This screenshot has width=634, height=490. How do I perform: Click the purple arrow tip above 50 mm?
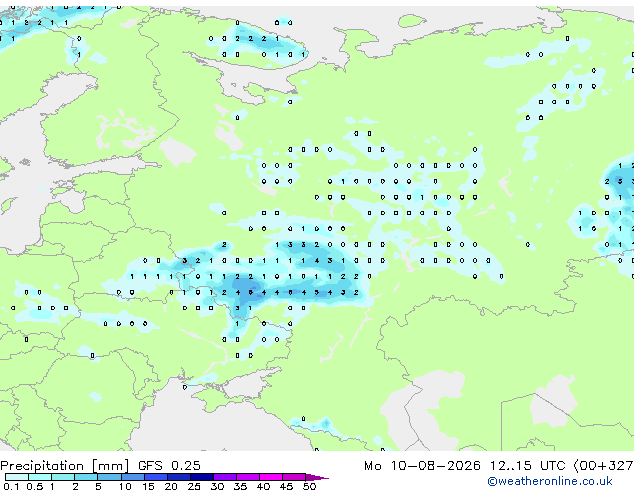click(317, 477)
